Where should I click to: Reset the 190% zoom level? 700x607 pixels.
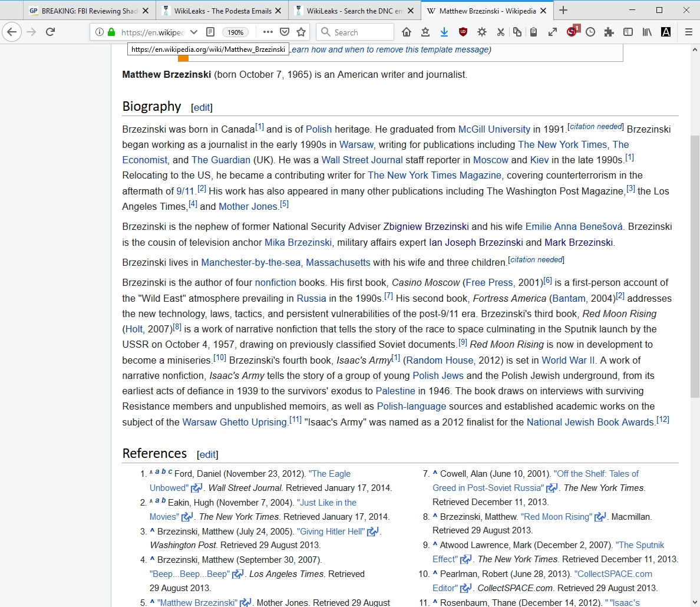(x=235, y=32)
